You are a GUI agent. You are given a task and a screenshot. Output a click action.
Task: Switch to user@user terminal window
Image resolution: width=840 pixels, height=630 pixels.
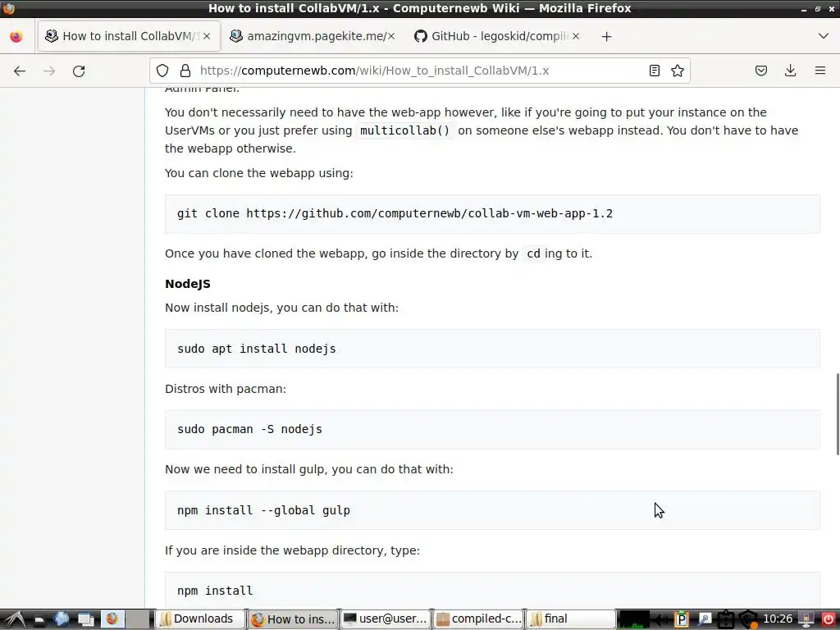(386, 619)
